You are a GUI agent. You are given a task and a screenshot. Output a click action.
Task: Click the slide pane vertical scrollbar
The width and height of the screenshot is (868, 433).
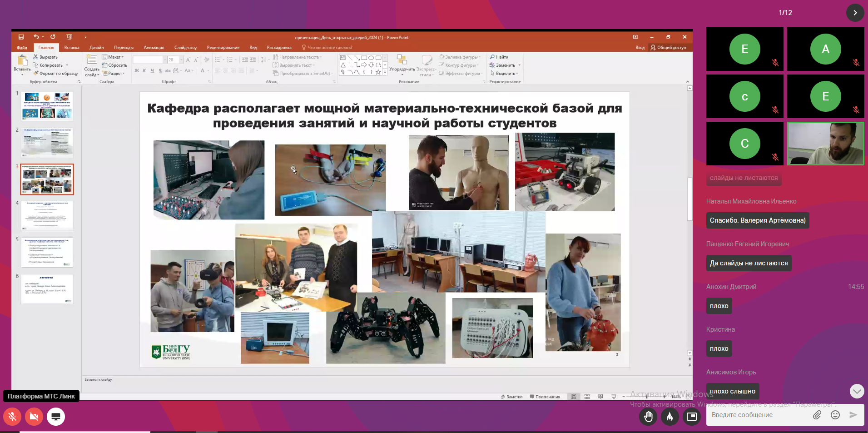tap(689, 199)
